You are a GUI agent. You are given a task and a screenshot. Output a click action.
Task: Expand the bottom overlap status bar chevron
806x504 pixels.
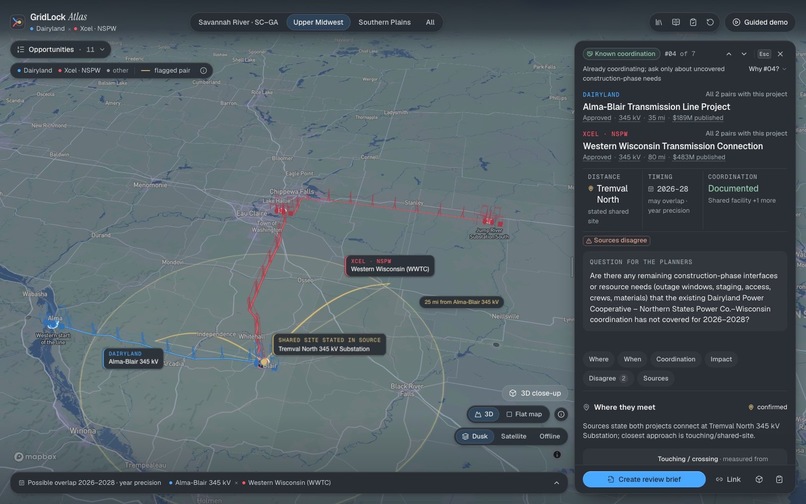[556, 483]
